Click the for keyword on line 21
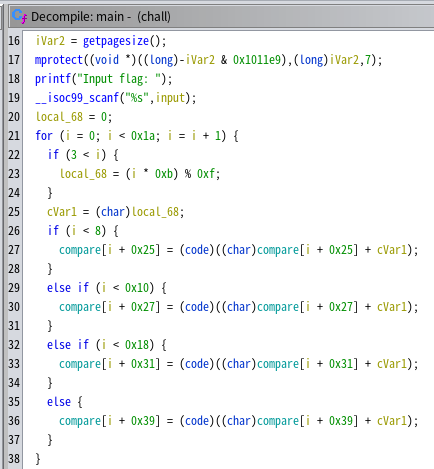This screenshot has width=434, height=469. [44, 136]
